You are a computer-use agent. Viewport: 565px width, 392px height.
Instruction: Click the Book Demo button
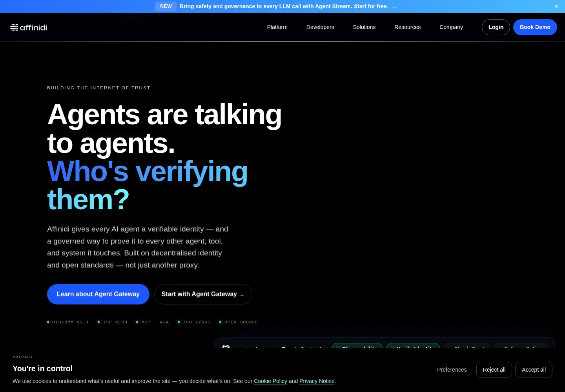535,27
